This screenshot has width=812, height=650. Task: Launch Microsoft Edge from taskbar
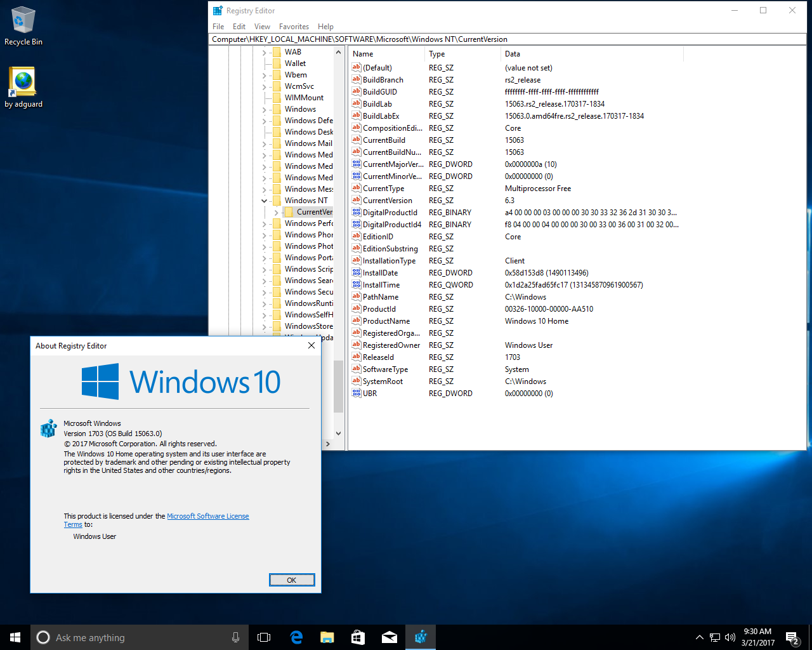coord(296,637)
